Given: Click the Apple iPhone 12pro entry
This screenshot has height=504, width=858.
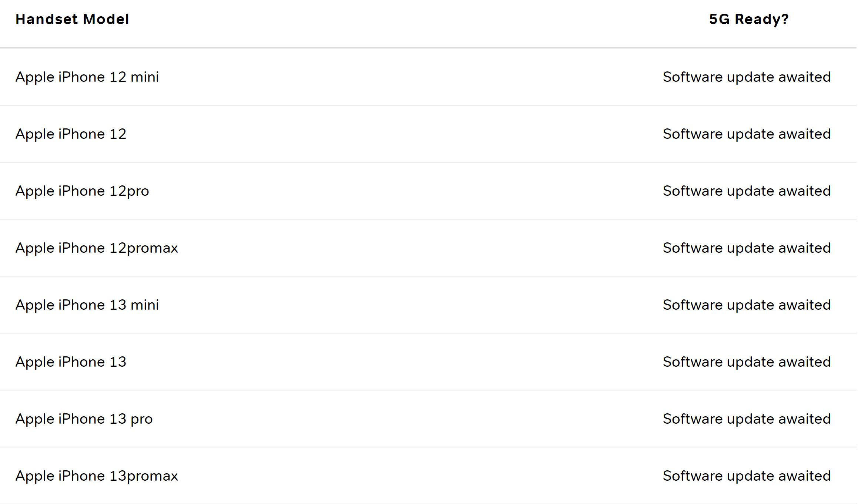Looking at the screenshot, I should (82, 191).
